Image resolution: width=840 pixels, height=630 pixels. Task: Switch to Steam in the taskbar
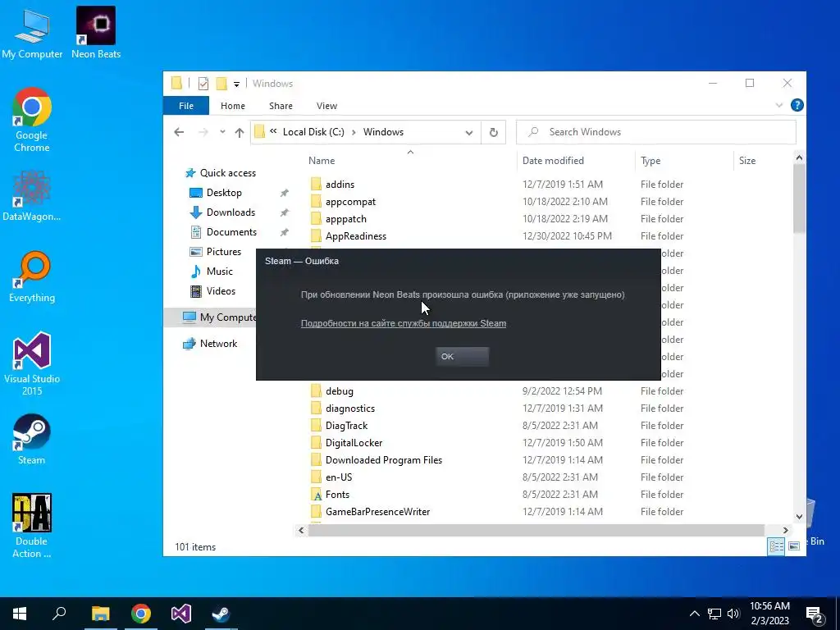[x=221, y=614]
